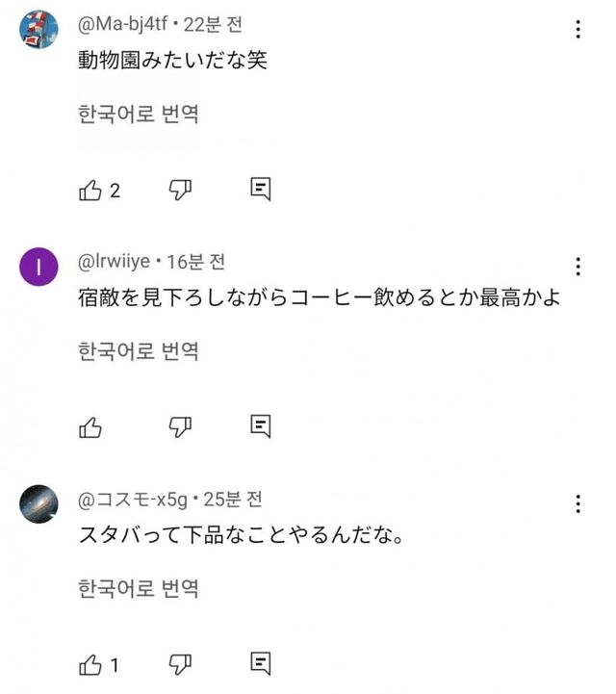
Task: Open @Ma-bj4tf profile avatar
Action: tap(39, 31)
